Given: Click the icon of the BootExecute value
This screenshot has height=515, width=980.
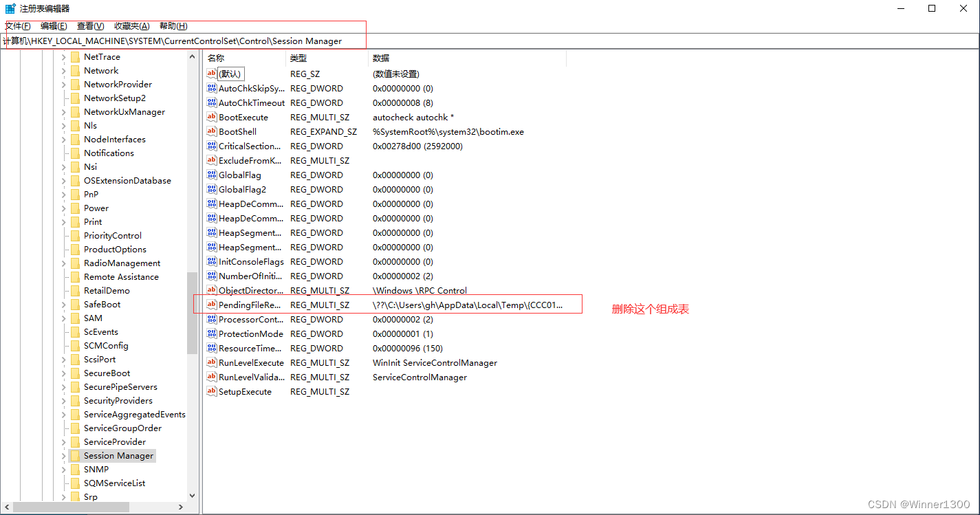Looking at the screenshot, I should [212, 117].
